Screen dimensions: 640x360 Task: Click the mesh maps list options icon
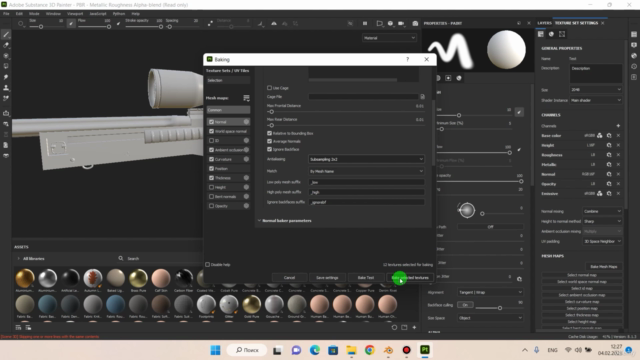246,98
